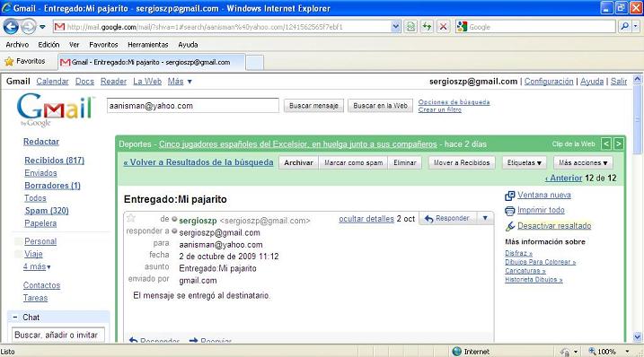This screenshot has height=357, width=644.
Task: Click the Ventana nueva window icon
Action: click(x=509, y=196)
